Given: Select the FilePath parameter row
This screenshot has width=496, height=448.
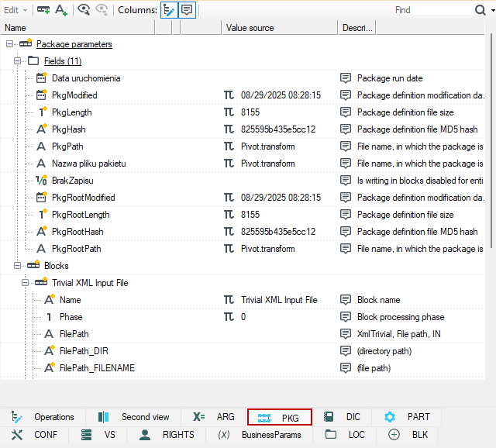Looking at the screenshot, I should (x=243, y=334).
